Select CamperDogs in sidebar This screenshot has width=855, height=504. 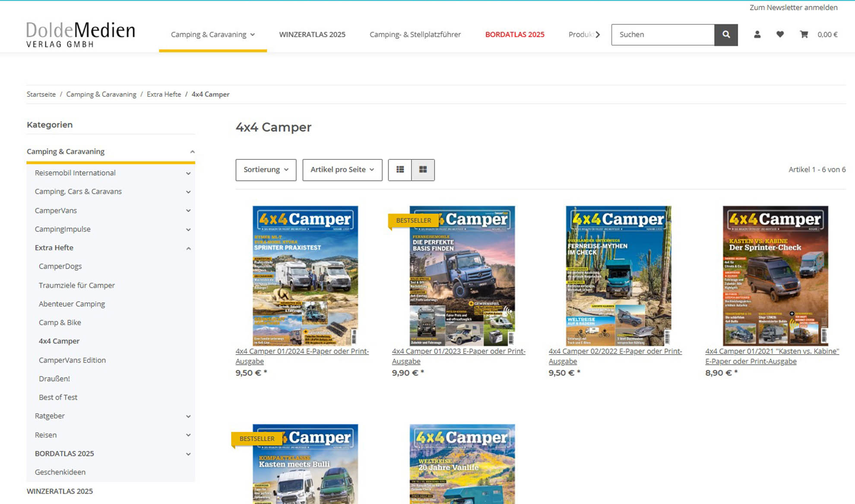coord(60,266)
